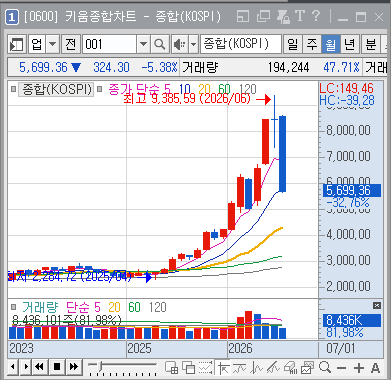
Task: Click the stop square playback button
Action: point(57,367)
